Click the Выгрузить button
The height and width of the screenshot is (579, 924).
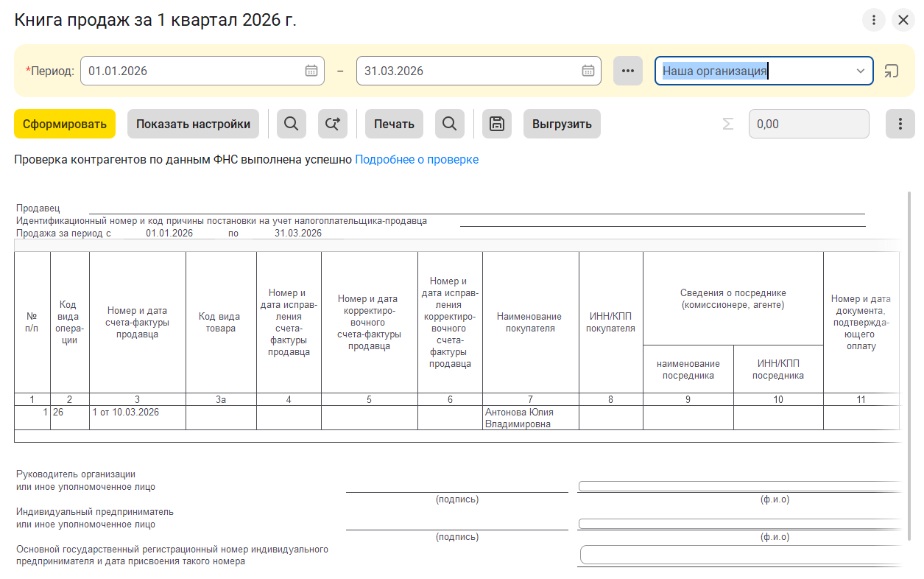(x=562, y=124)
